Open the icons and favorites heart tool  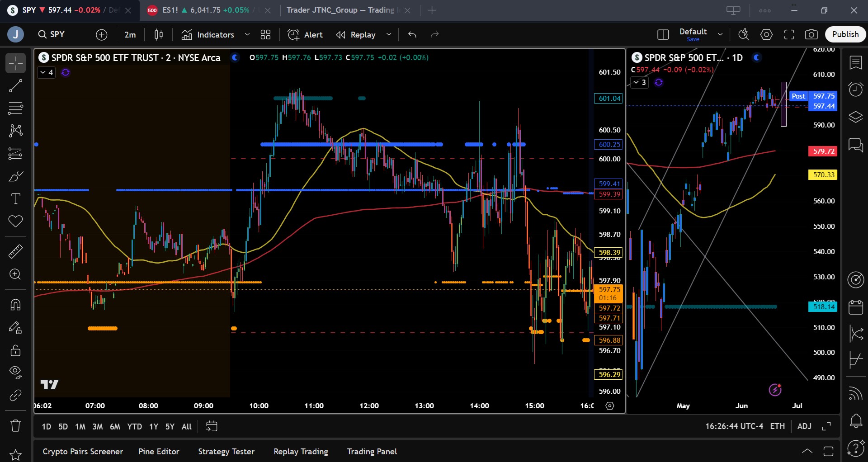tap(15, 221)
